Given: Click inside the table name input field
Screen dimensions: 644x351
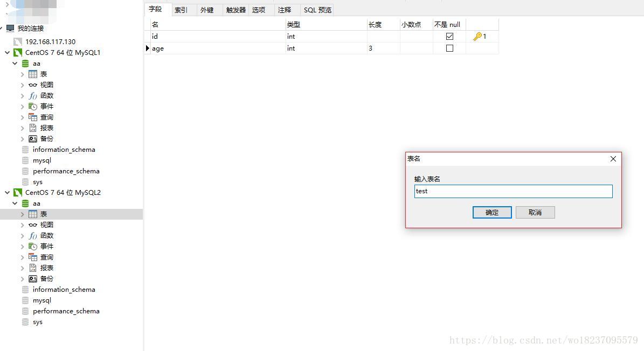Looking at the screenshot, I should click(x=513, y=191).
